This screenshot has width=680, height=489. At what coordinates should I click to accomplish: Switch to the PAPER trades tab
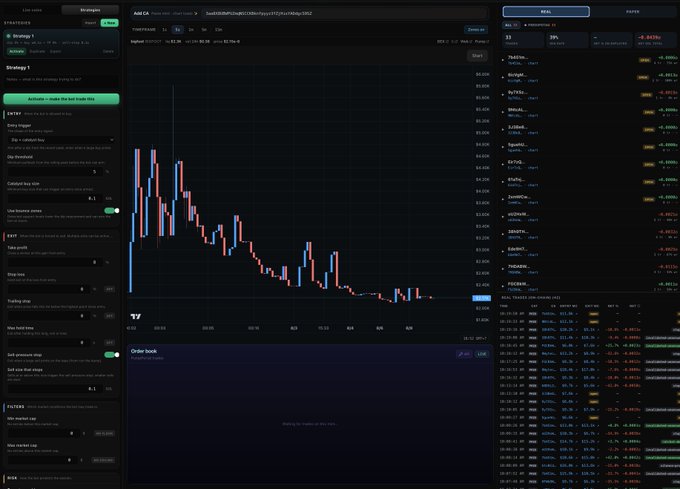(x=633, y=12)
